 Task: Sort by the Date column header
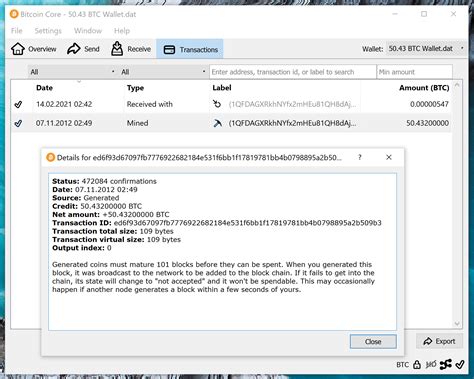pos(44,88)
